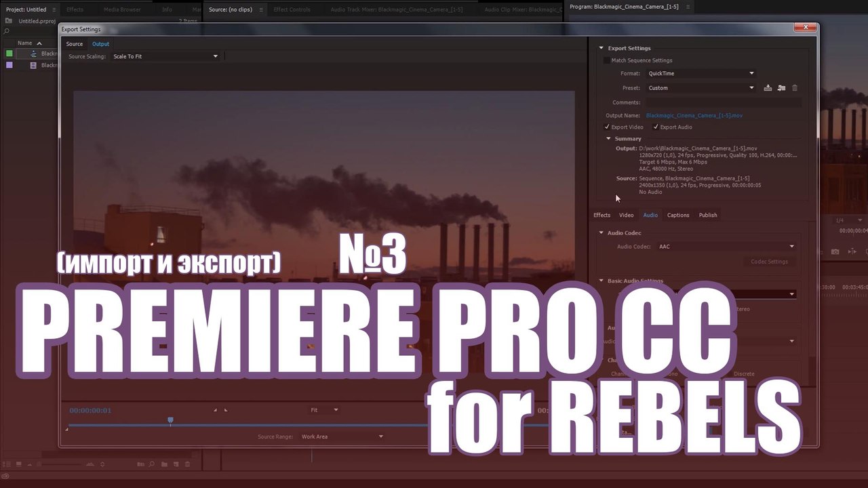This screenshot has height=488, width=868.
Task: Uncheck the Export Audio checkbox
Action: tap(656, 127)
